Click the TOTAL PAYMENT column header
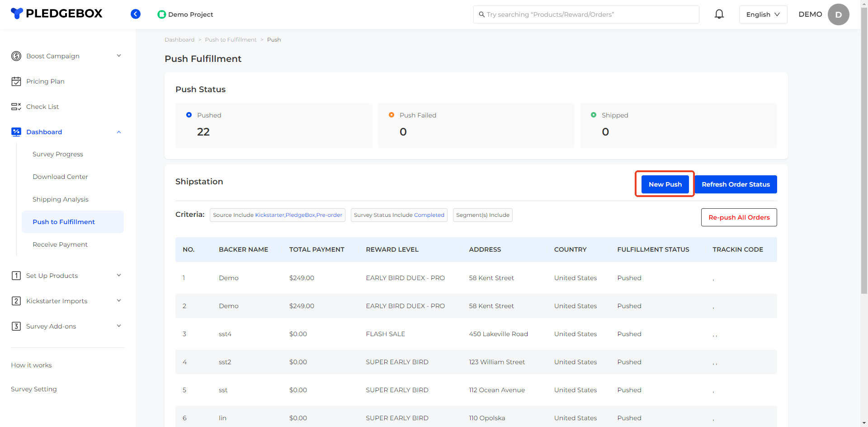The image size is (868, 427). pos(316,249)
